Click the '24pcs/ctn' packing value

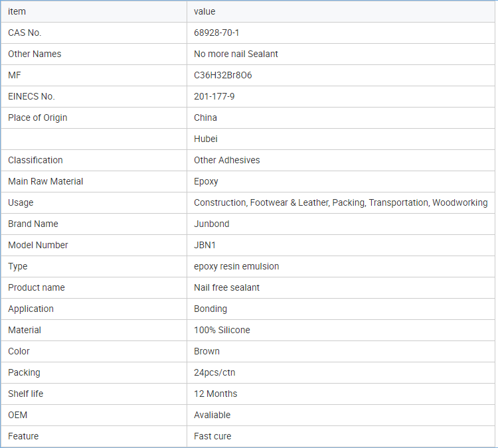pyautogui.click(x=214, y=372)
